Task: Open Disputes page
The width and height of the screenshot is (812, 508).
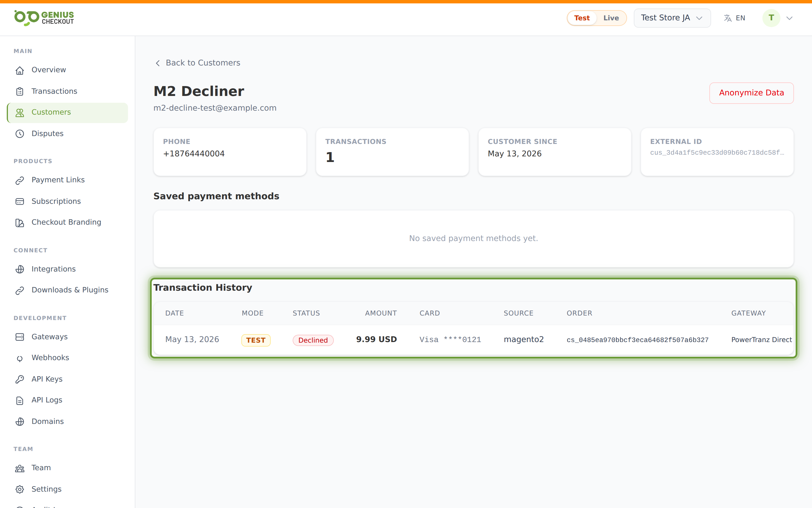Action: tap(67, 133)
